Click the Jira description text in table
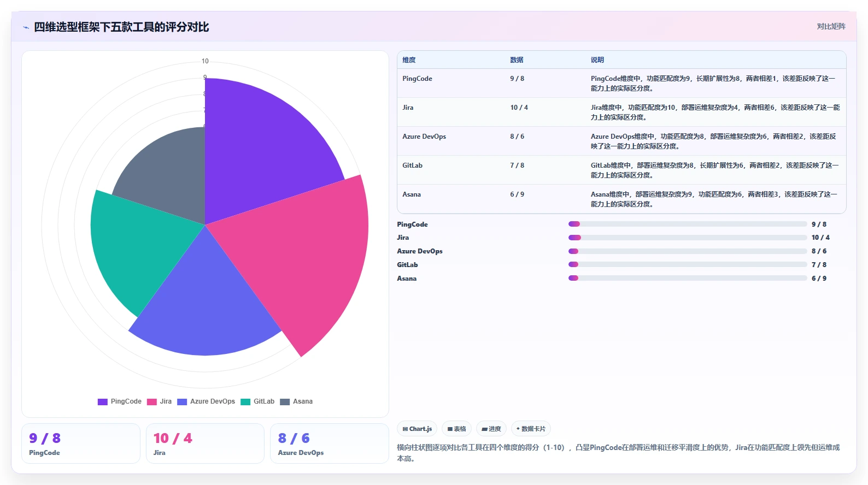 pyautogui.click(x=715, y=113)
